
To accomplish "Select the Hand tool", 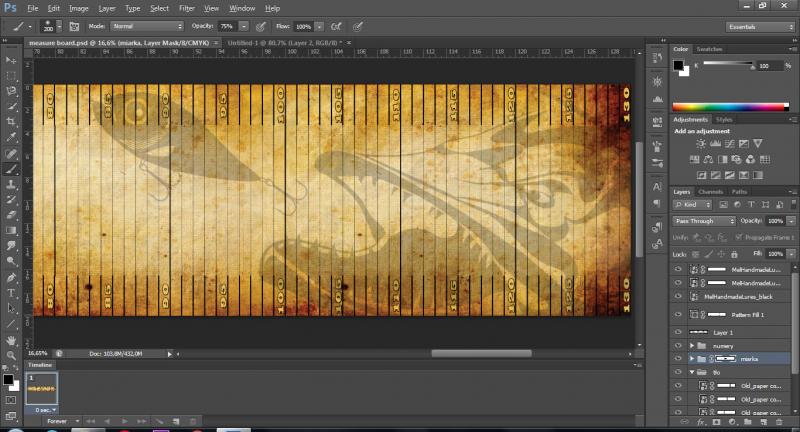I will [x=11, y=339].
